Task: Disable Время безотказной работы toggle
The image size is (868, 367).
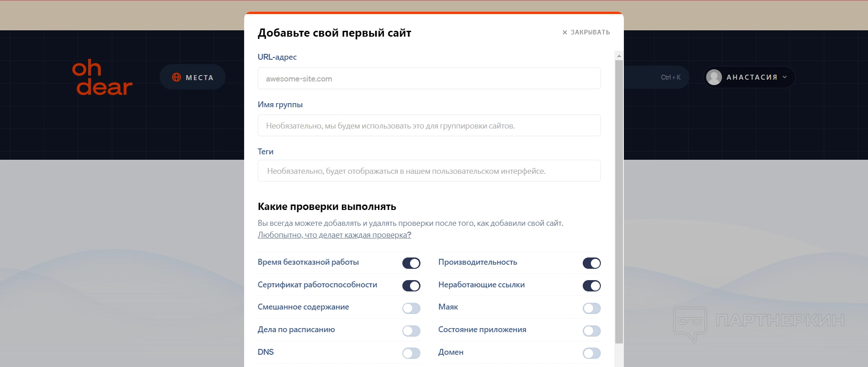Action: (x=411, y=263)
